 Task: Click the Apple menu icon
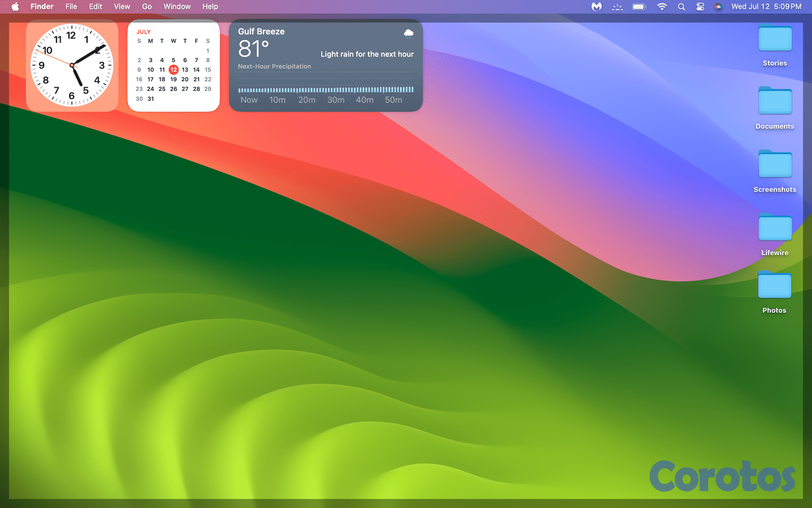[x=15, y=6]
